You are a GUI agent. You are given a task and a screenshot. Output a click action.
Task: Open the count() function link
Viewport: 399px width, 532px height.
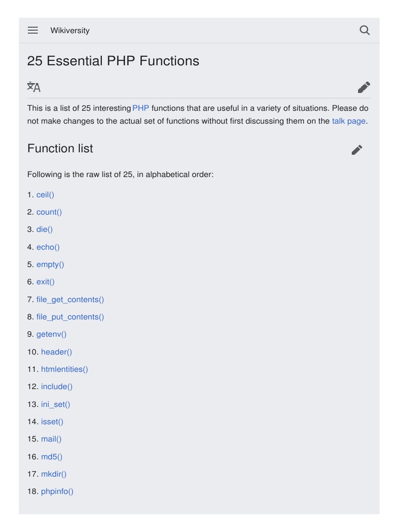click(x=49, y=212)
